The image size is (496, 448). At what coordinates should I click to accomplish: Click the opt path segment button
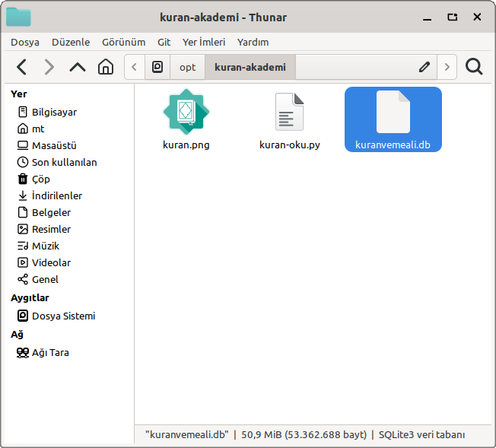coord(187,67)
